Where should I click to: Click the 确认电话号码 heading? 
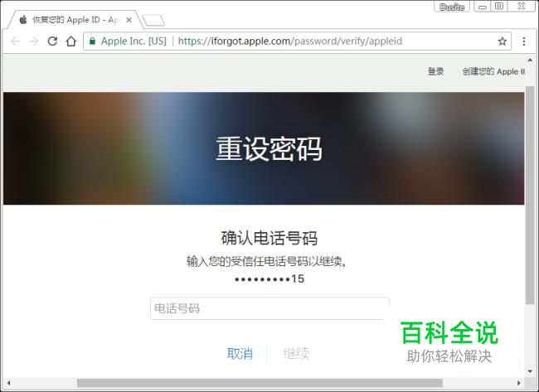269,238
